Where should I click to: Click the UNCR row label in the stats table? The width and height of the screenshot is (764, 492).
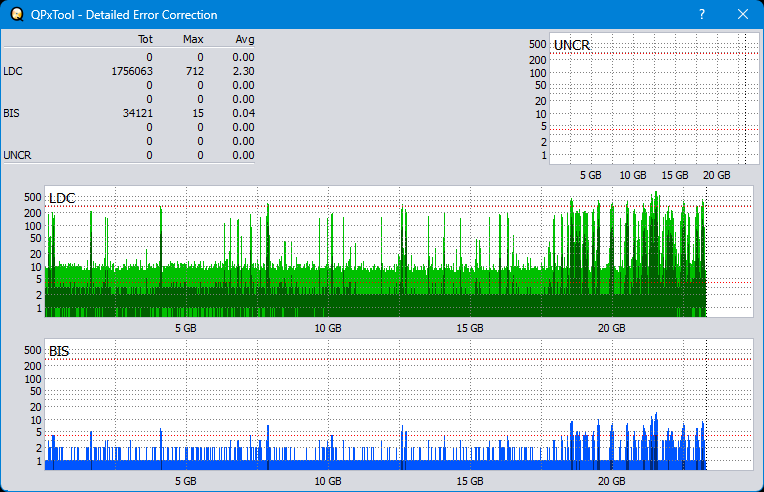(17, 155)
